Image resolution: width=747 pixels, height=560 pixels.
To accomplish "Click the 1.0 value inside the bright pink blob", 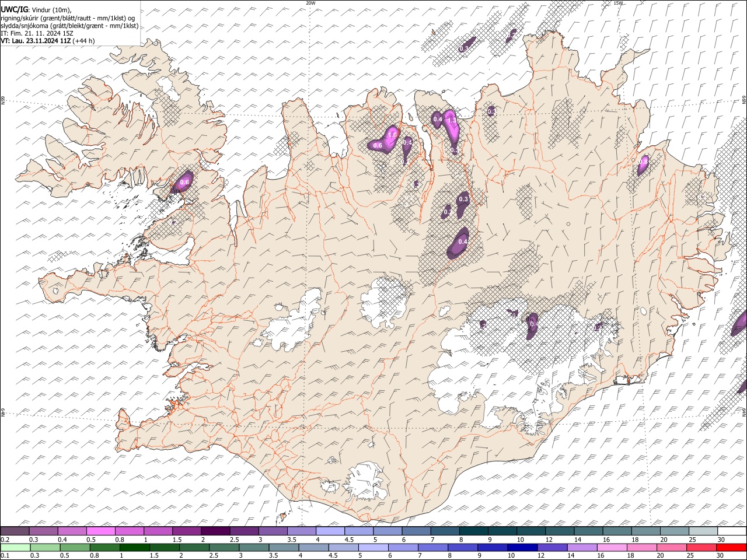I will pyautogui.click(x=392, y=135).
